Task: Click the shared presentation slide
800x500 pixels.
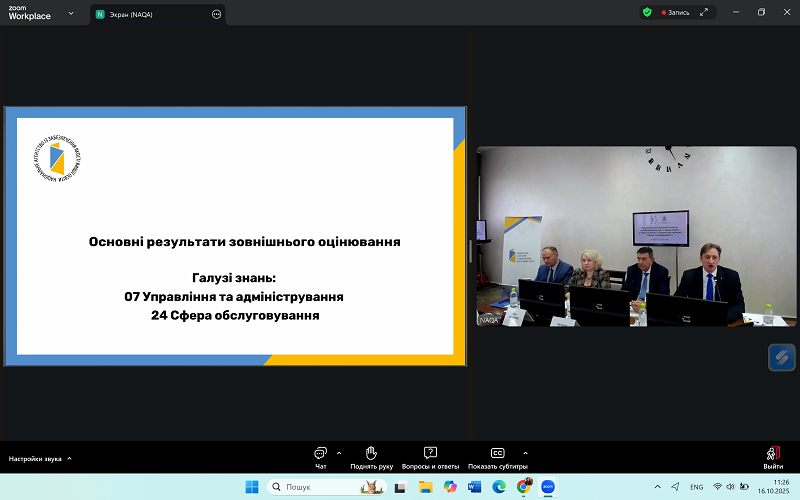Action: coord(235,235)
